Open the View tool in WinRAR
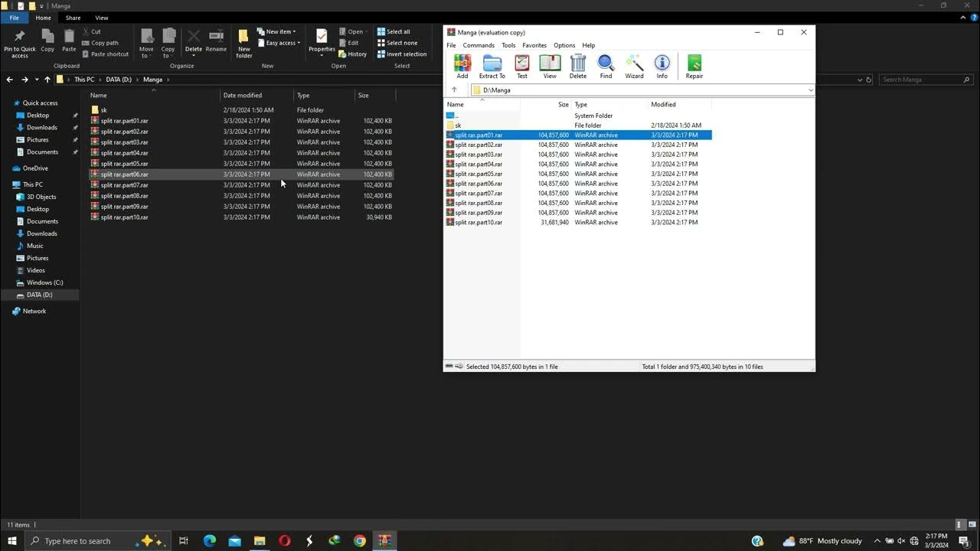Screen dimensions: 980x551 click(x=550, y=67)
